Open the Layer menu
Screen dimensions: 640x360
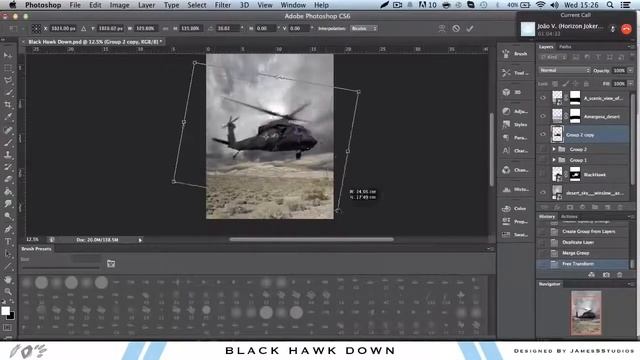click(x=146, y=5)
